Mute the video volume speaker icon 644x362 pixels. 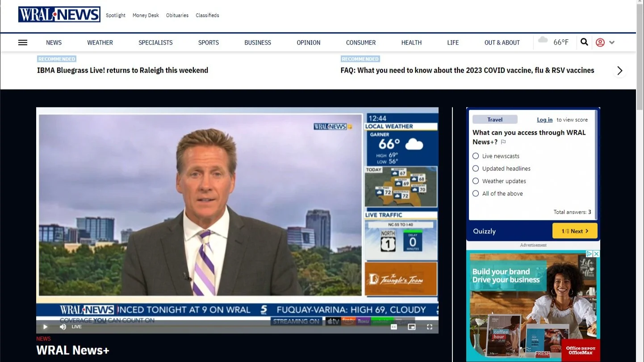[63, 327]
